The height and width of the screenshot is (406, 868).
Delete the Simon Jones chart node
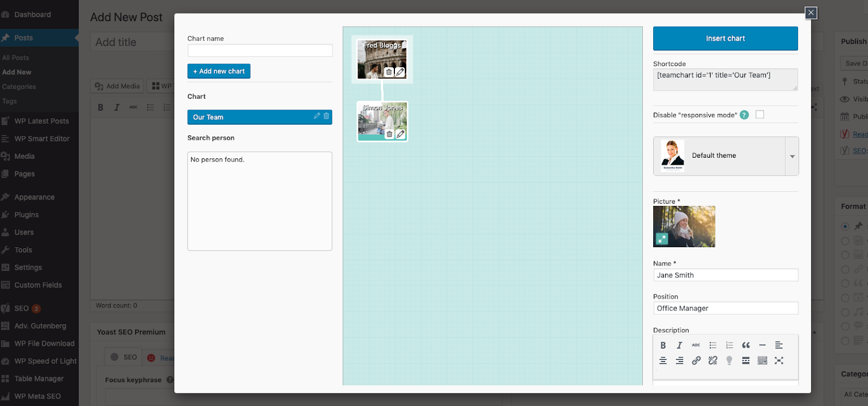(390, 134)
